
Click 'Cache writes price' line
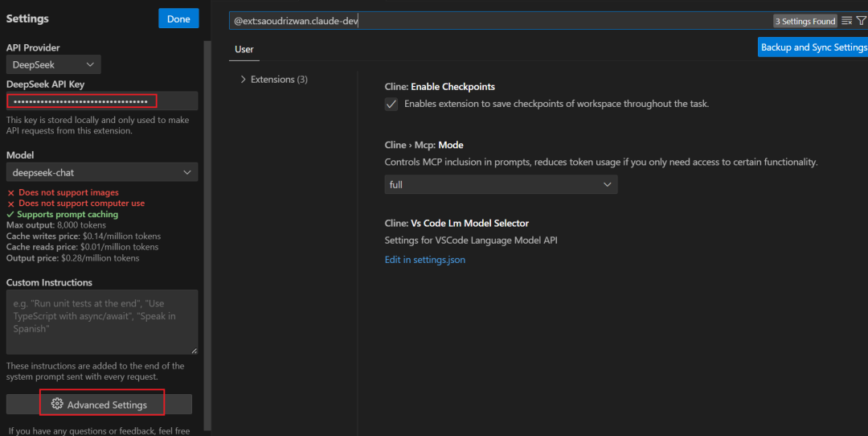tap(84, 236)
